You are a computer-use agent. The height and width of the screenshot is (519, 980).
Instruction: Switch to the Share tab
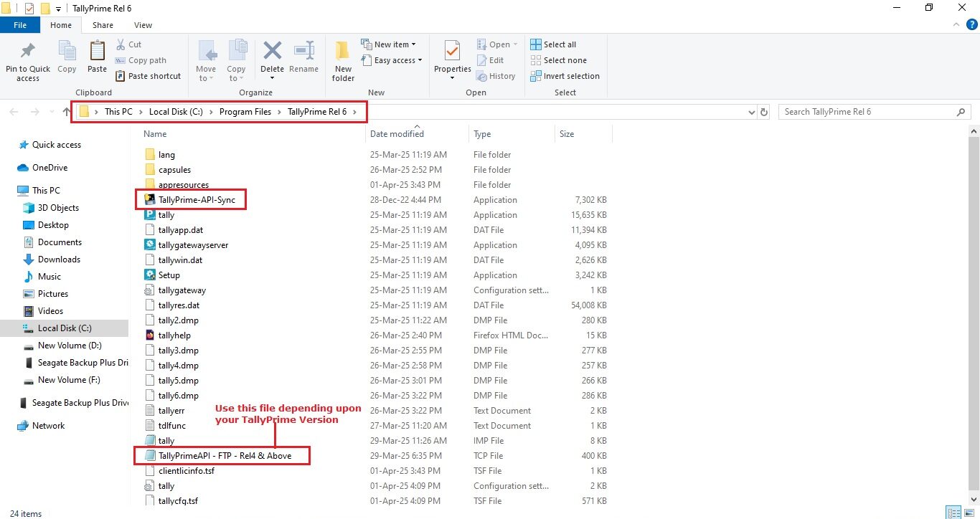click(103, 25)
